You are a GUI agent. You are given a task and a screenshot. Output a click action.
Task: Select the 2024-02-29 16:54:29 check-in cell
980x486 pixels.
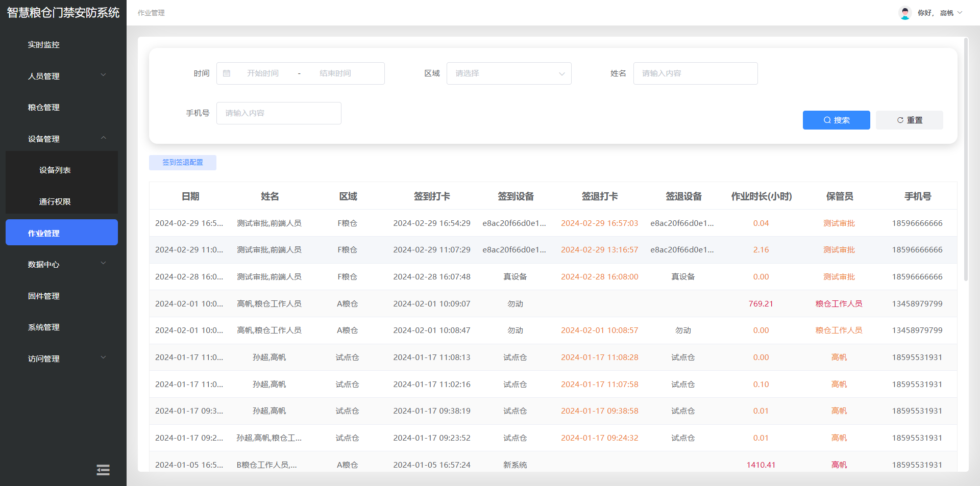pyautogui.click(x=432, y=223)
